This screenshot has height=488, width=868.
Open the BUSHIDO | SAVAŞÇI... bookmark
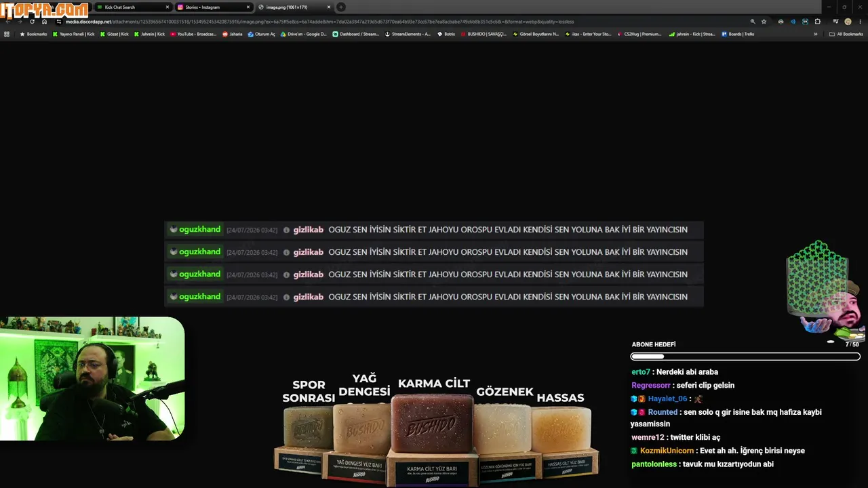point(484,34)
